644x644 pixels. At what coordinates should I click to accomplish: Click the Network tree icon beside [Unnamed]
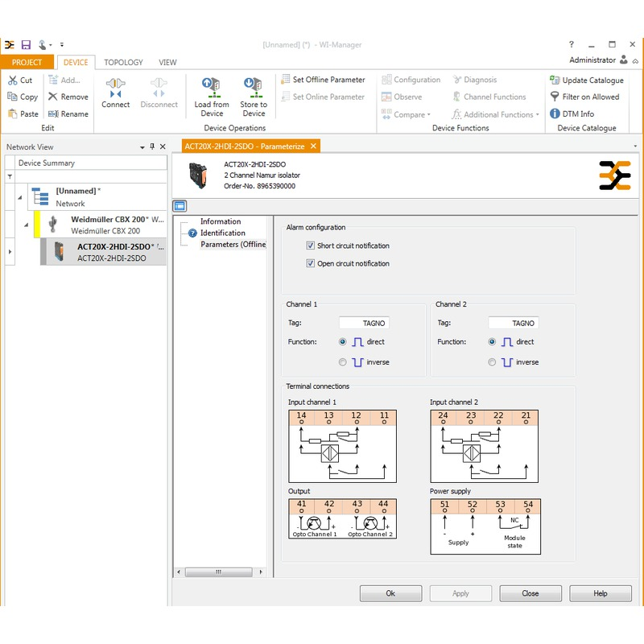(x=40, y=196)
